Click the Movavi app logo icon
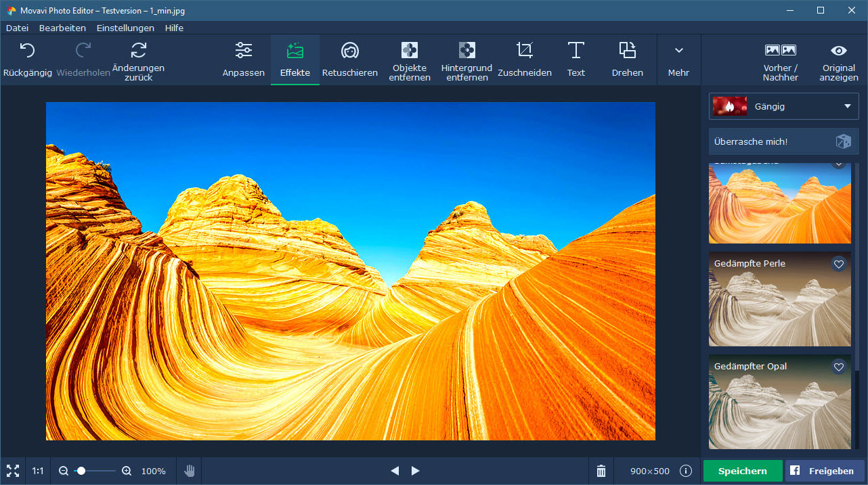The width and height of the screenshot is (868, 485). point(12,10)
